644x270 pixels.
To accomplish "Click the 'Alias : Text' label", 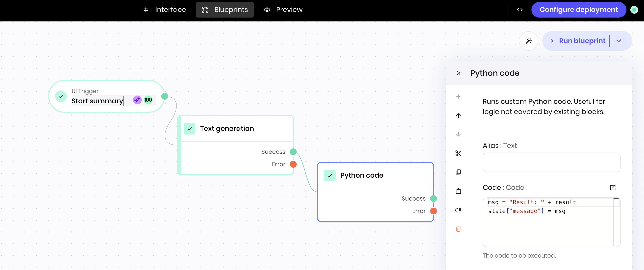I will [500, 145].
